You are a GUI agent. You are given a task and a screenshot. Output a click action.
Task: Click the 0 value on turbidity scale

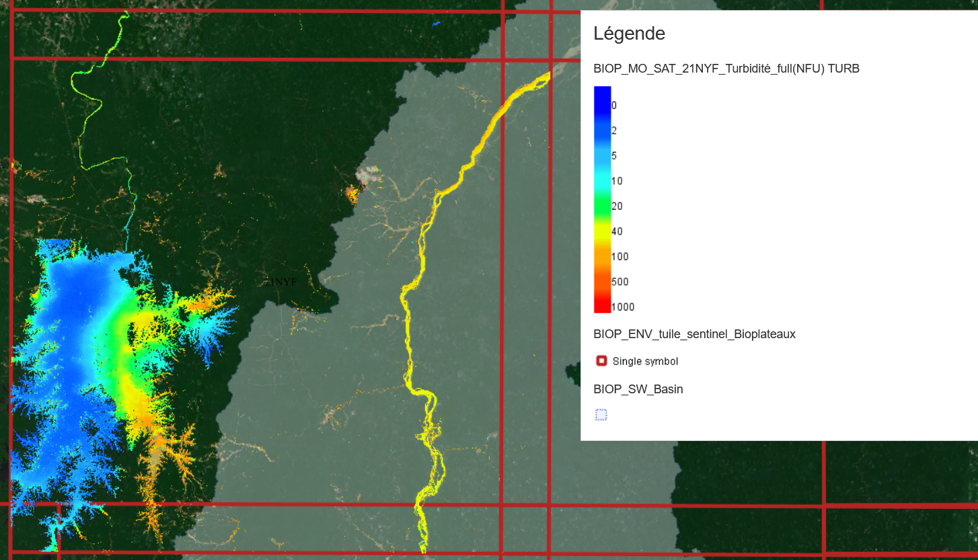pyautogui.click(x=614, y=106)
